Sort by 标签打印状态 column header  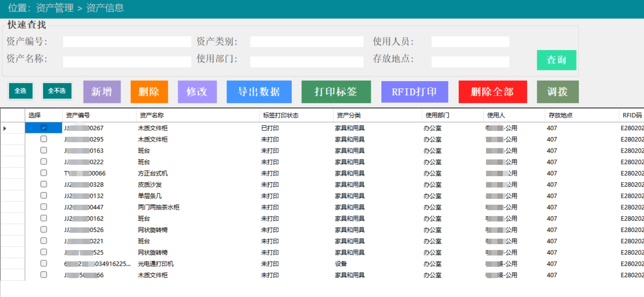pos(296,115)
